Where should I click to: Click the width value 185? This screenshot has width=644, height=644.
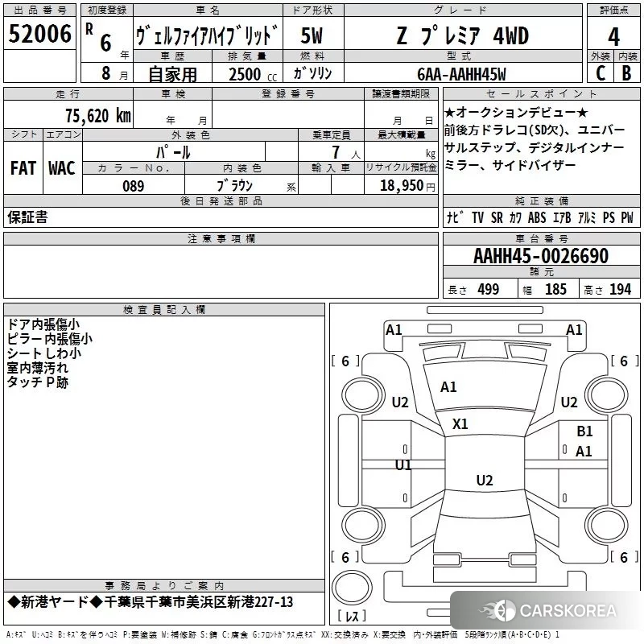click(555, 289)
